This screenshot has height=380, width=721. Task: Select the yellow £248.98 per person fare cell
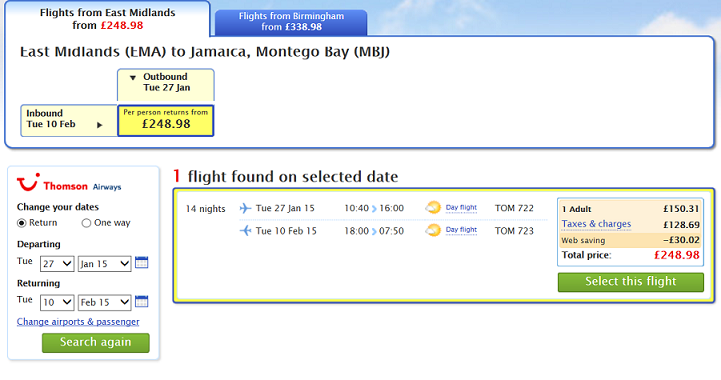pyautogui.click(x=166, y=121)
